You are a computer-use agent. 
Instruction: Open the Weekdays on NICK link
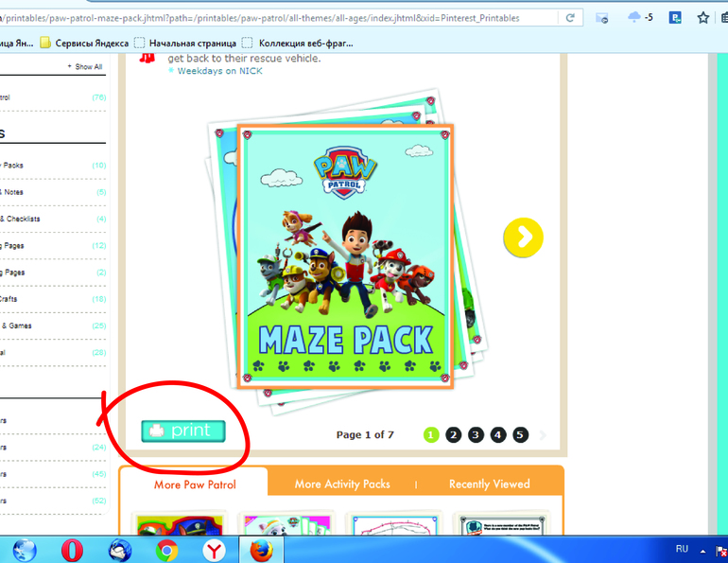[220, 71]
